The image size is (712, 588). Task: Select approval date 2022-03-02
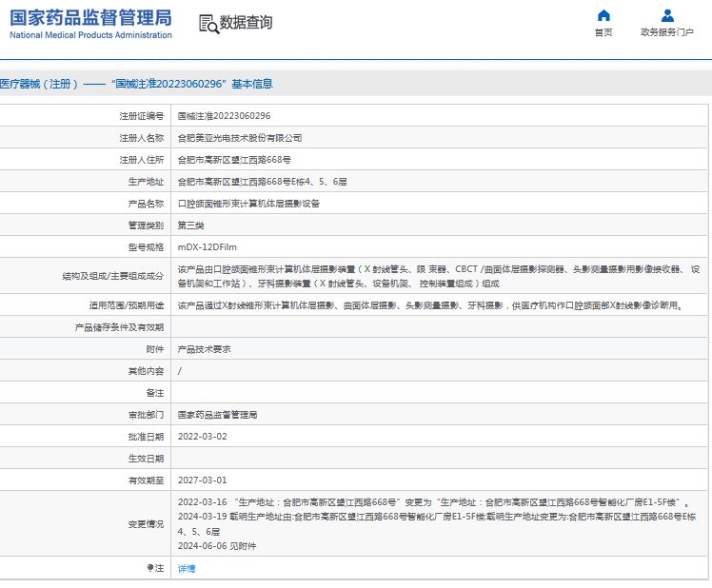click(x=202, y=437)
